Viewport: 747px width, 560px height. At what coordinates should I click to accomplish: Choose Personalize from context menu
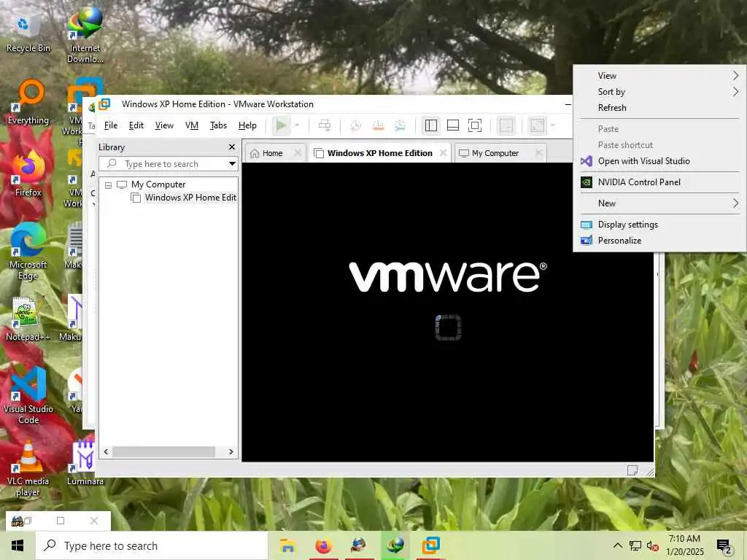tap(659, 241)
